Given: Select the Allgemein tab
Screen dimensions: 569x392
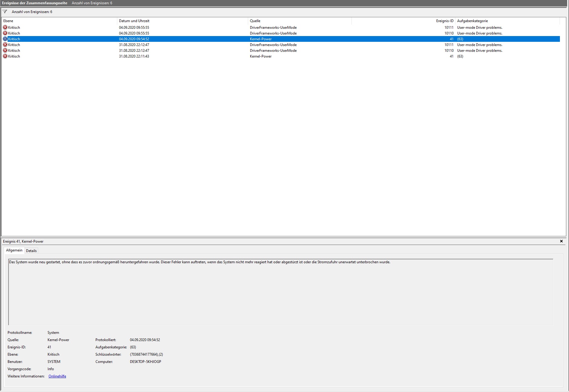Looking at the screenshot, I should tap(14, 250).
